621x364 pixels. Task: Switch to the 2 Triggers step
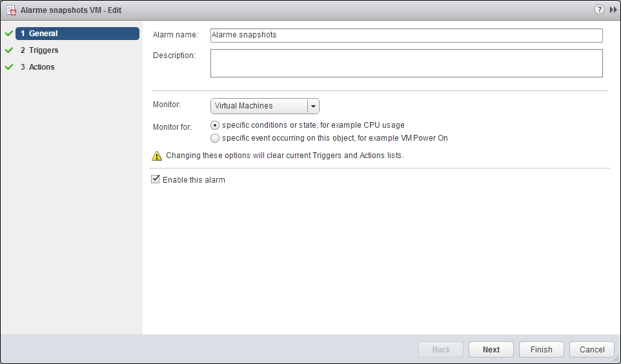[43, 50]
